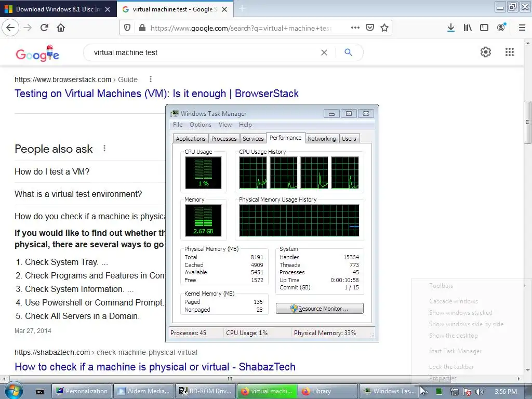This screenshot has height=399, width=532.
Task: Switch to Users tab
Action: [349, 138]
